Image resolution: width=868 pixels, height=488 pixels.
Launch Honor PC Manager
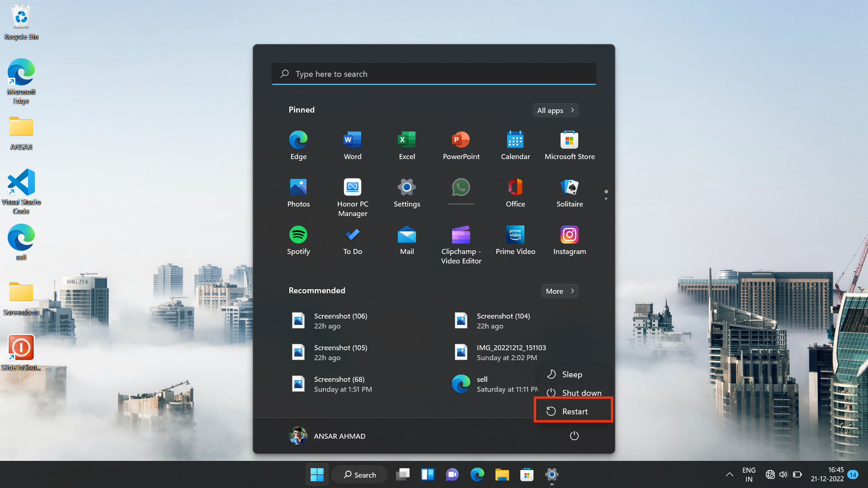coord(352,192)
